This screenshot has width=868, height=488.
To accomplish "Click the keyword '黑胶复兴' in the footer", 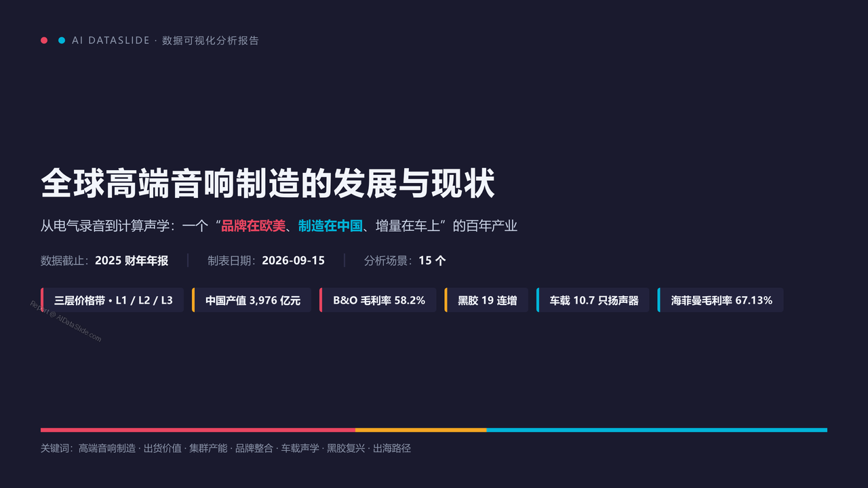I will tap(346, 448).
